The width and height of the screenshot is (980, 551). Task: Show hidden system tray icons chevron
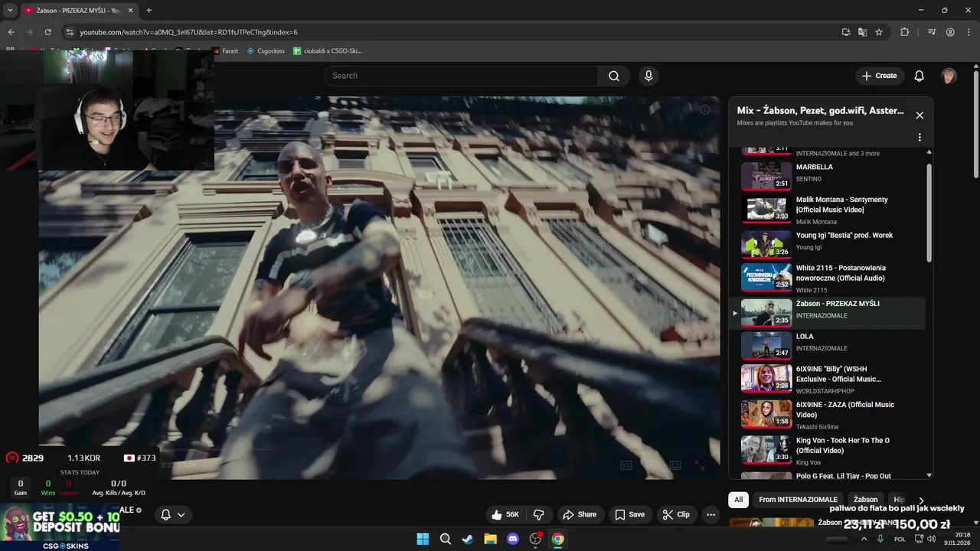tap(864, 539)
